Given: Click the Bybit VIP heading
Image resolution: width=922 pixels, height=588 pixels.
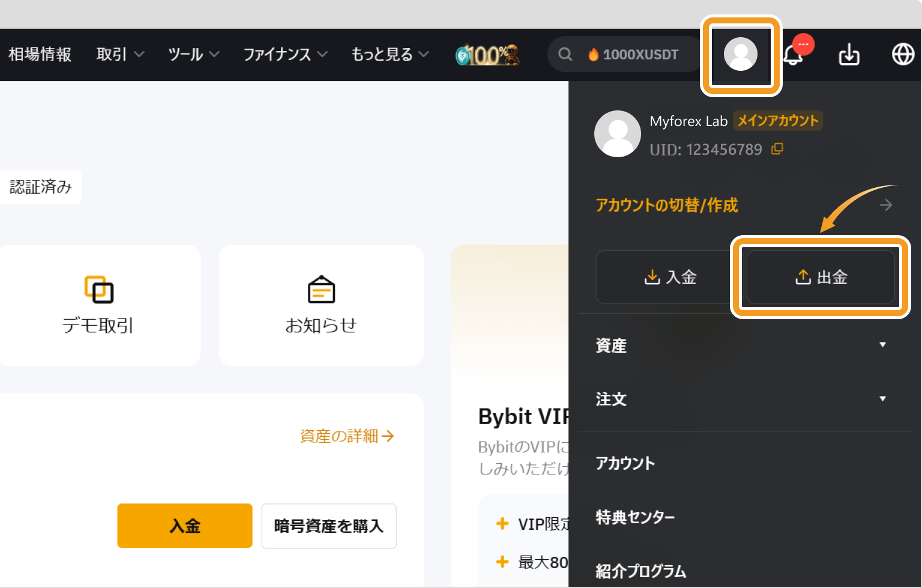Looking at the screenshot, I should (523, 416).
